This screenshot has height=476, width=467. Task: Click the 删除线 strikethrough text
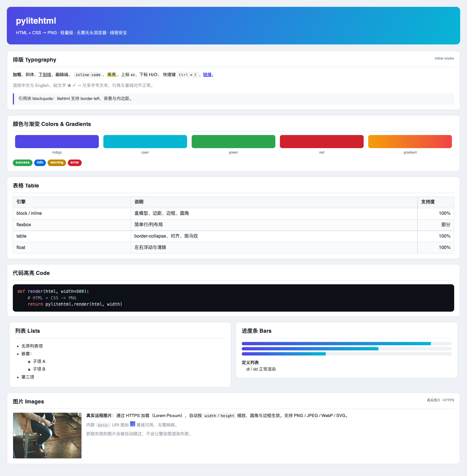[x=62, y=75]
